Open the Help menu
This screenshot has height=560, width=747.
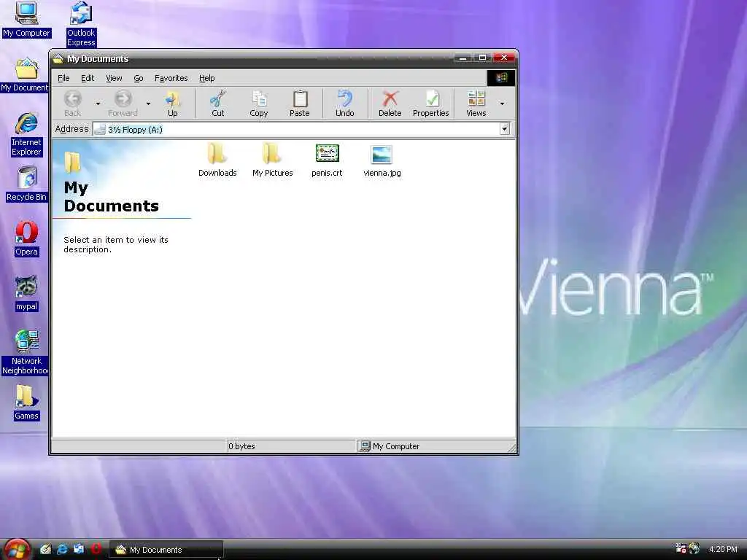coord(206,78)
